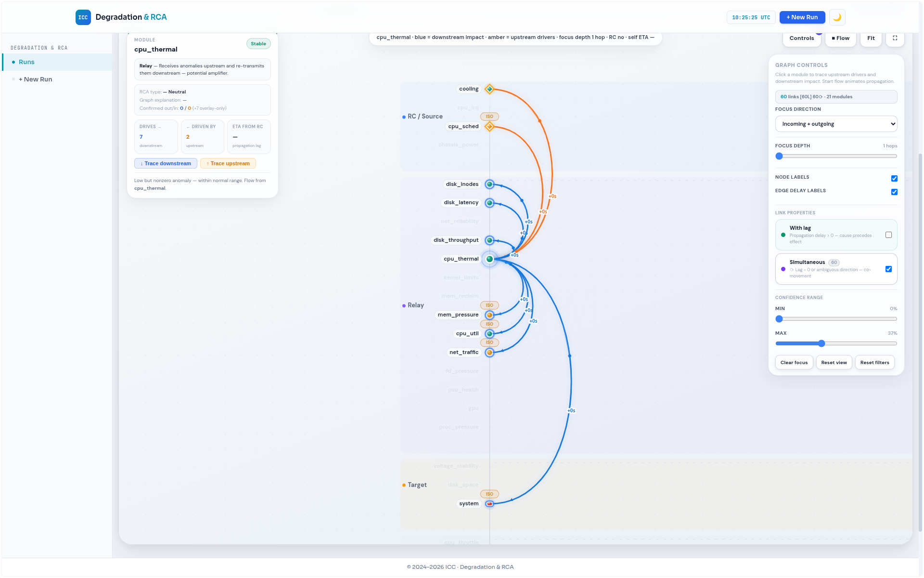Open the Focus Direction dropdown

click(x=836, y=124)
